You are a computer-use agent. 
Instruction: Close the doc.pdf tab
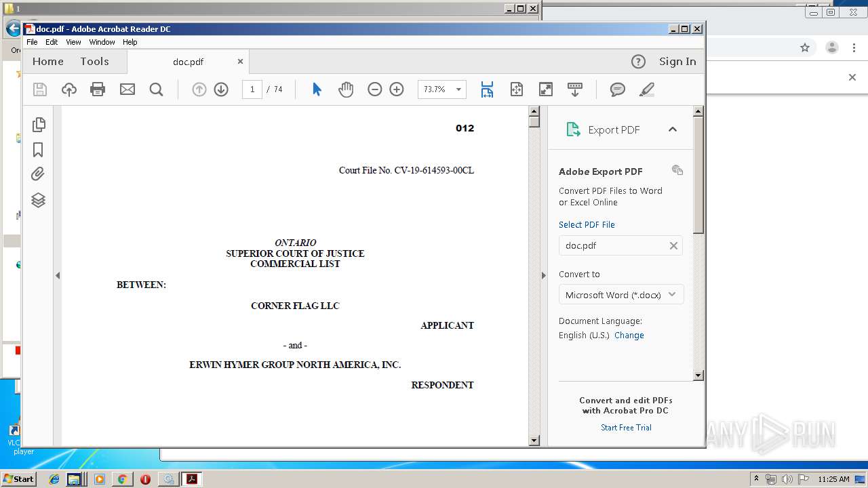pyautogui.click(x=240, y=61)
